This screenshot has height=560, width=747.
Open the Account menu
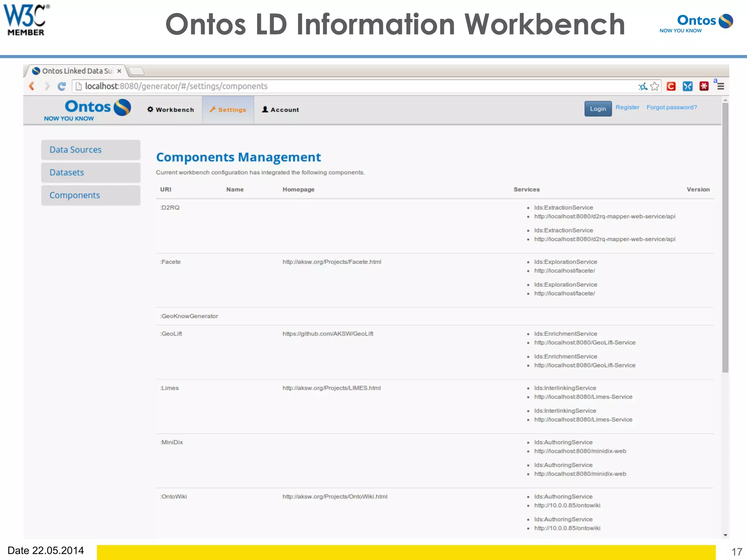coord(280,110)
